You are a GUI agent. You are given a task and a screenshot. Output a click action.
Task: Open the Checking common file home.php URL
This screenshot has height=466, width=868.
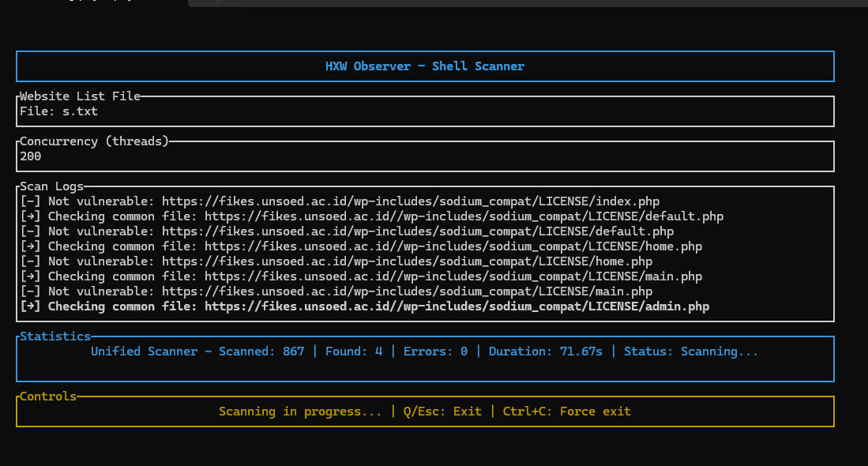pos(453,246)
